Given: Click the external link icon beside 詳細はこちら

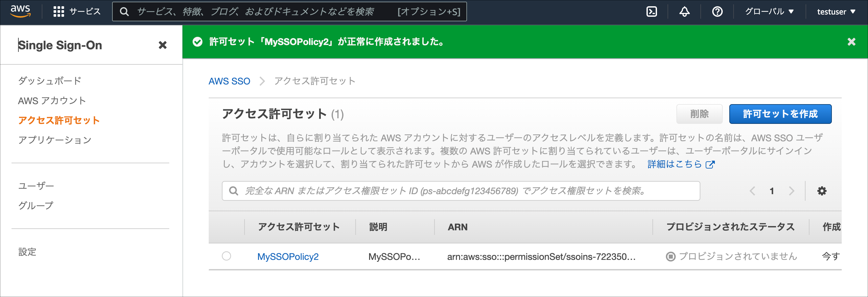Looking at the screenshot, I should pyautogui.click(x=710, y=164).
